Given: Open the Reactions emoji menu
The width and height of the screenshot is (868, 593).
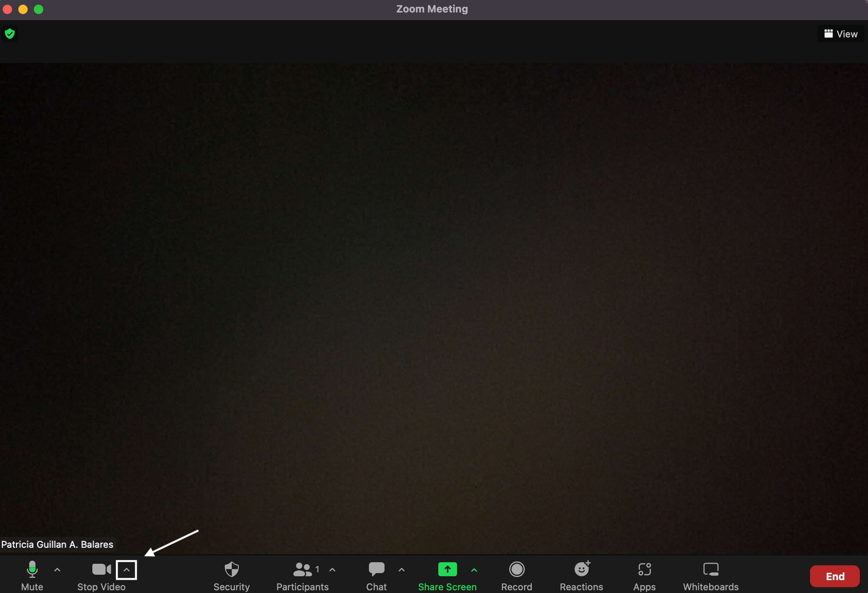Looking at the screenshot, I should coord(582,575).
